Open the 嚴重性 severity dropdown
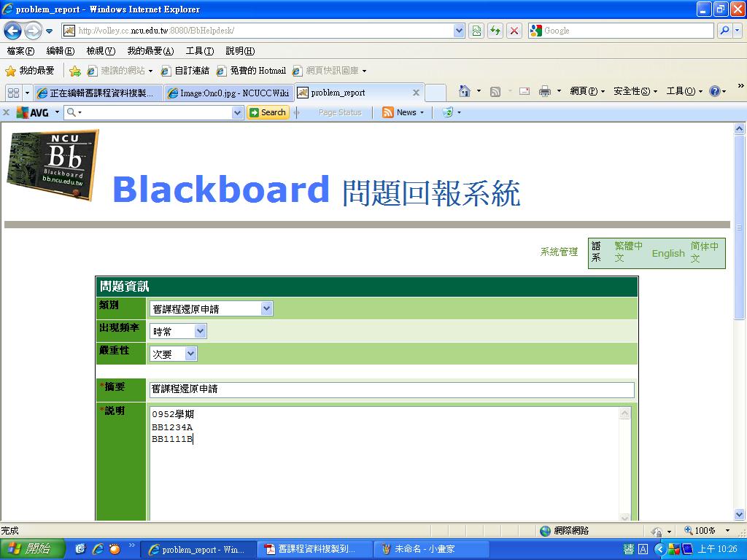 point(173,354)
